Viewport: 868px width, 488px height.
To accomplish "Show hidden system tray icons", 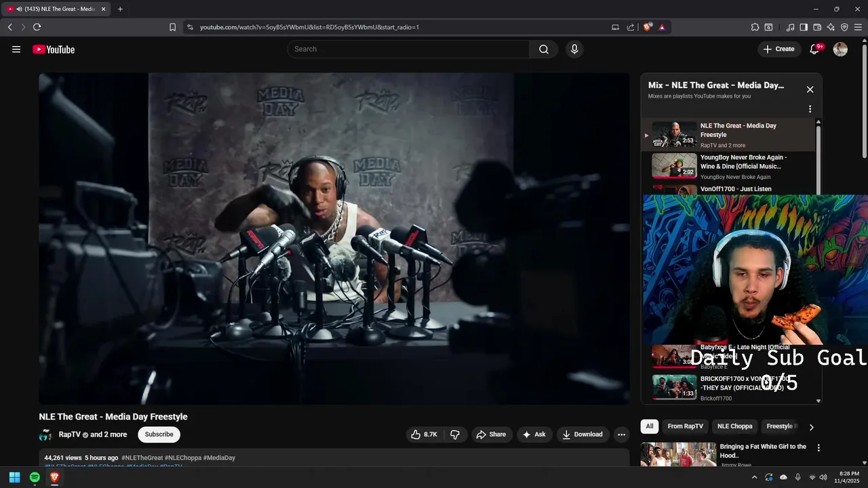I will tap(754, 477).
